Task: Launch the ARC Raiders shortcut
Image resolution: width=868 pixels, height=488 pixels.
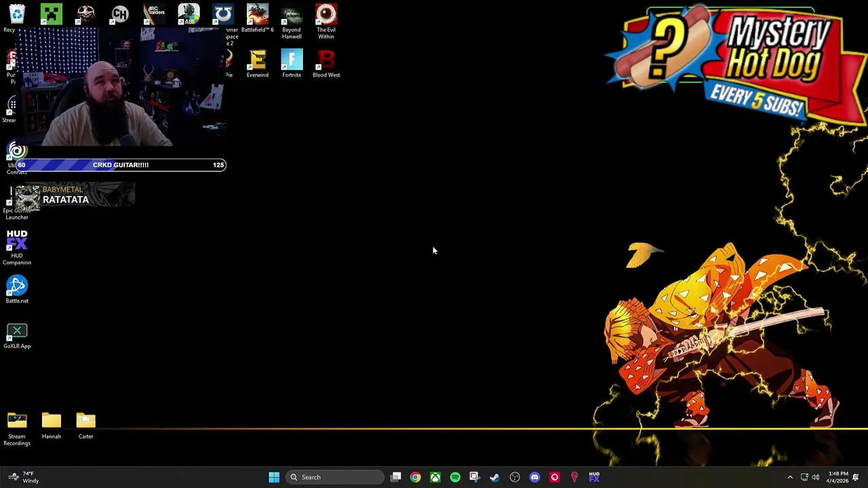Action: click(155, 14)
